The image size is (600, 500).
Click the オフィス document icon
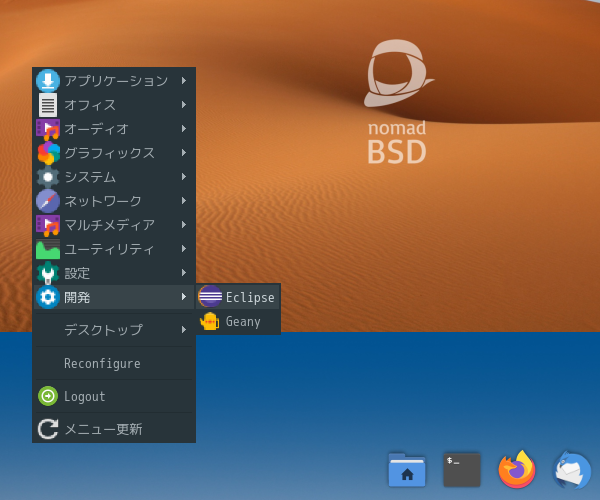48,105
